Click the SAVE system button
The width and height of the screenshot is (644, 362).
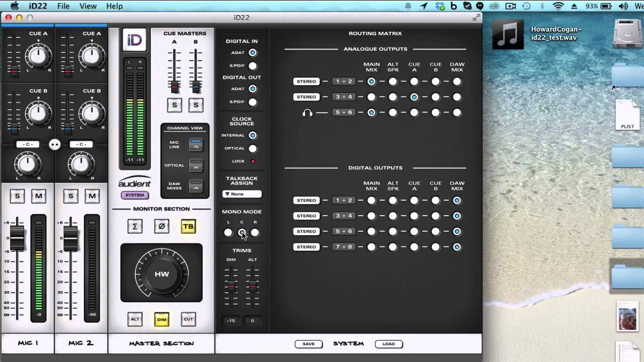click(308, 344)
